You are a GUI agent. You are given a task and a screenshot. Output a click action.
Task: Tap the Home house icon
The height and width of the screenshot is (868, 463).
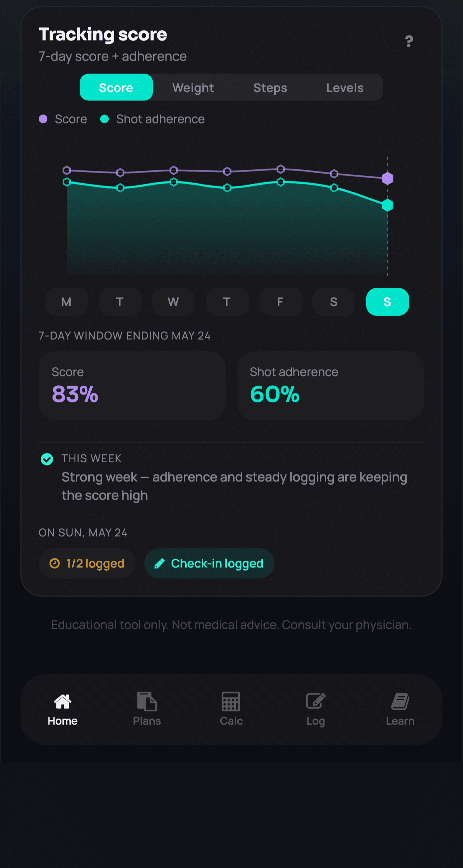[62, 701]
